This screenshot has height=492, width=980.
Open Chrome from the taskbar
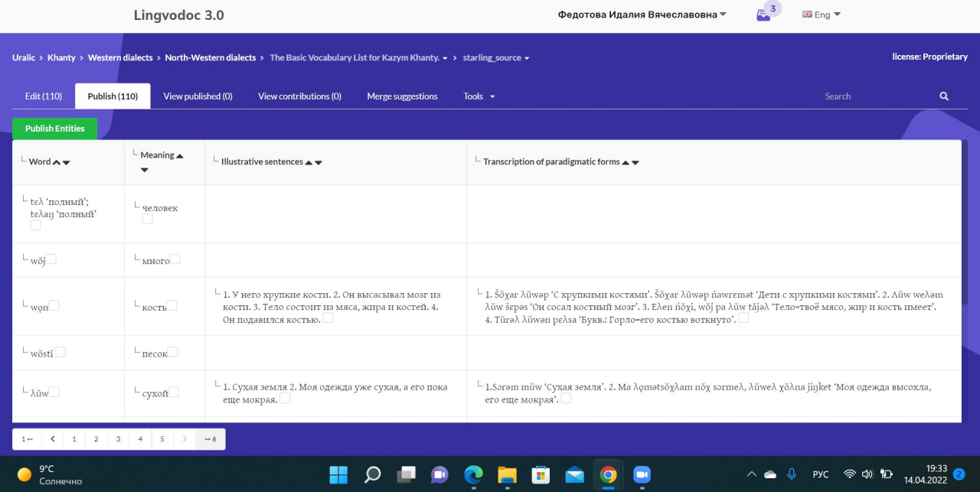tap(608, 474)
